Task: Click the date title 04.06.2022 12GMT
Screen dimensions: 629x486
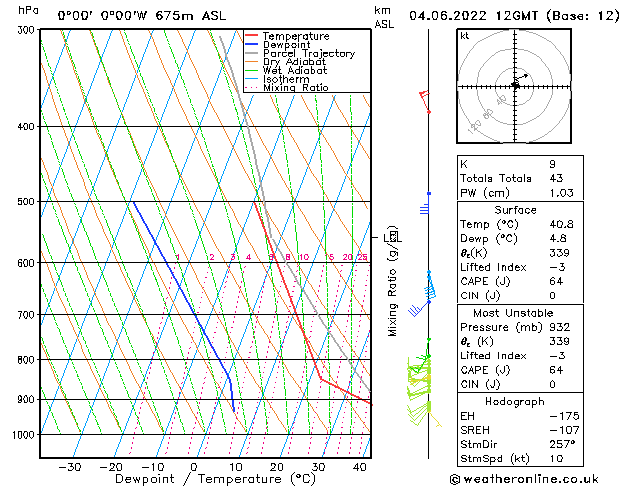Action: pyautogui.click(x=514, y=15)
